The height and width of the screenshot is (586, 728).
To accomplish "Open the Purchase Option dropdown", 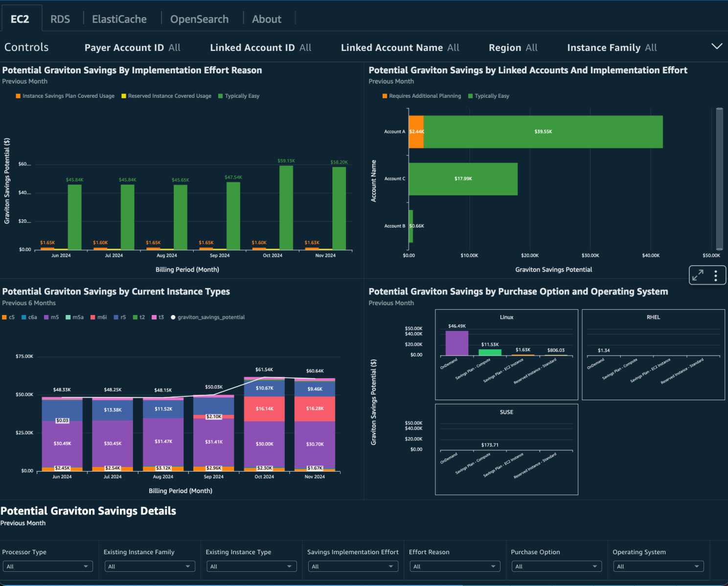I will pyautogui.click(x=556, y=566).
